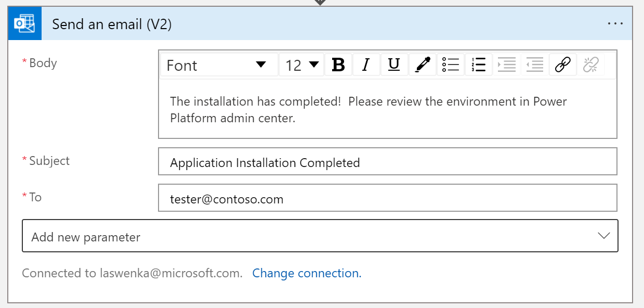This screenshot has width=644, height=308.
Task: Expand the Add new parameter dropdown
Action: (320, 236)
